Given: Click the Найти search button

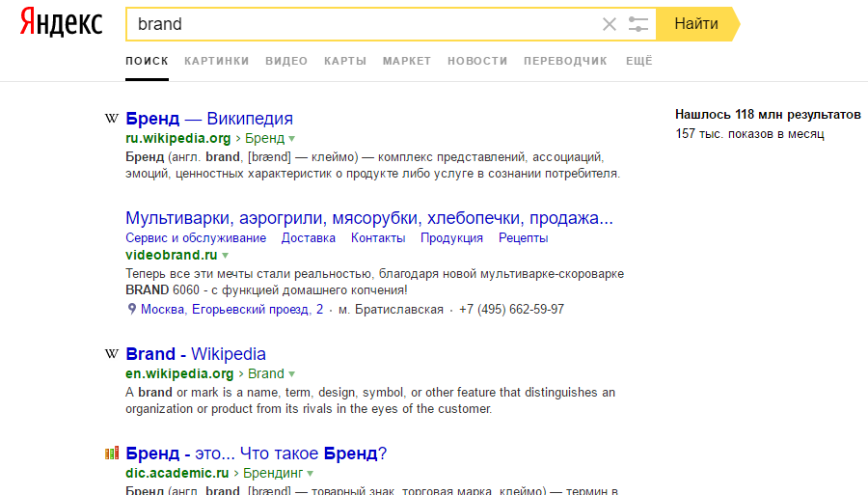Looking at the screenshot, I should click(x=697, y=24).
